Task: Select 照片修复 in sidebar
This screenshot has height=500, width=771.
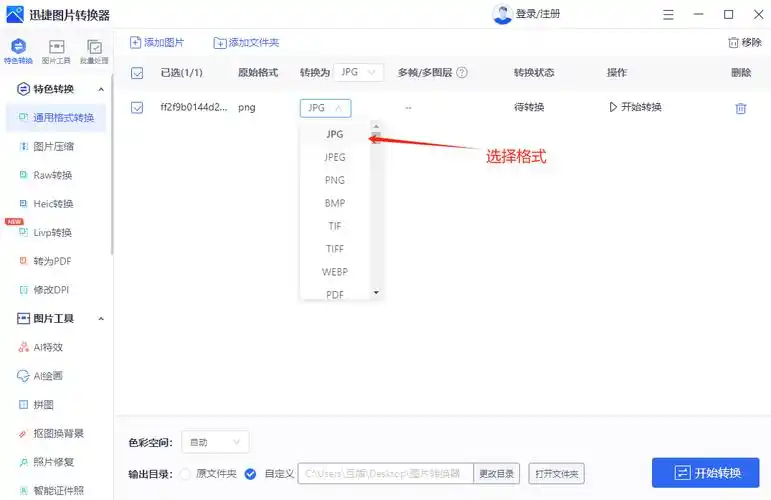Action: 56,462
